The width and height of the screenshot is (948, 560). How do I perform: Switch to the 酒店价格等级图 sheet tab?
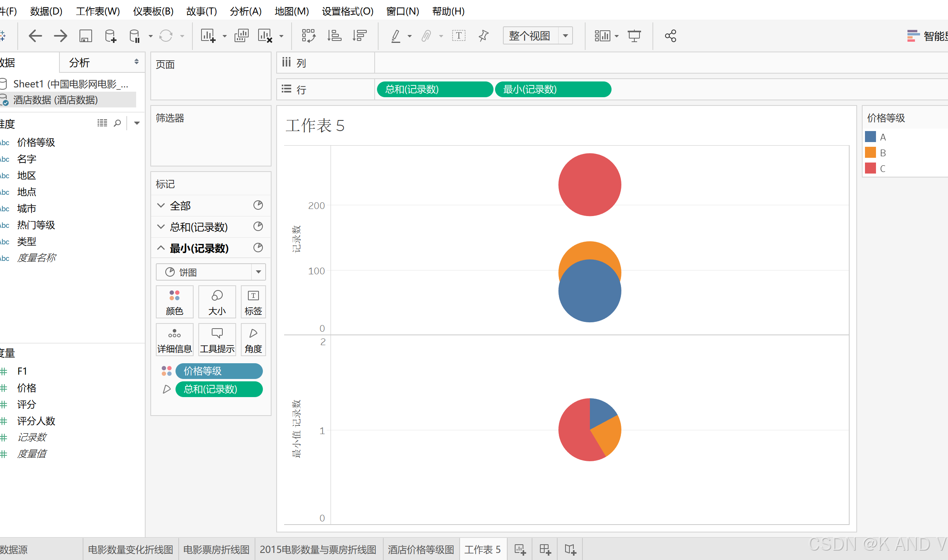[x=421, y=549]
